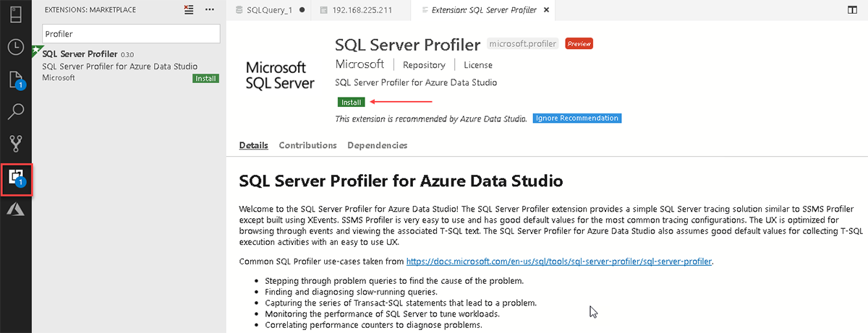The height and width of the screenshot is (333, 868).
Task: Open the Search magnifier icon
Action: [x=15, y=111]
